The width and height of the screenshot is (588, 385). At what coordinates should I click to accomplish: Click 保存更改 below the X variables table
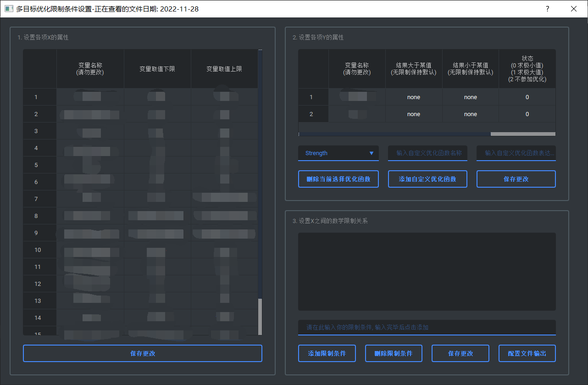click(143, 353)
